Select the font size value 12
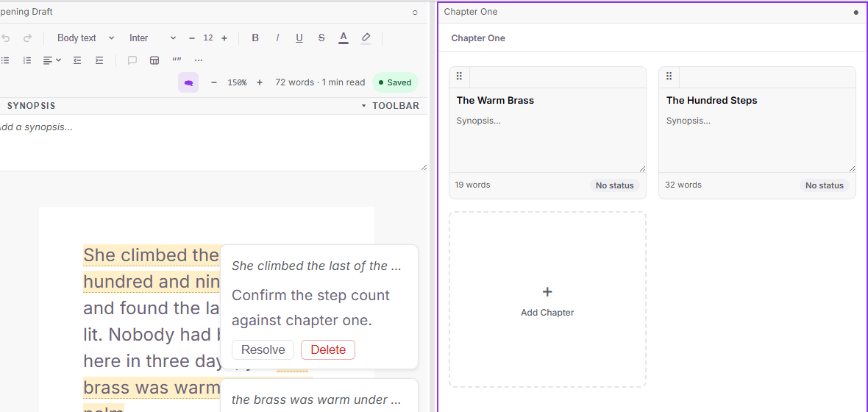 (208, 38)
